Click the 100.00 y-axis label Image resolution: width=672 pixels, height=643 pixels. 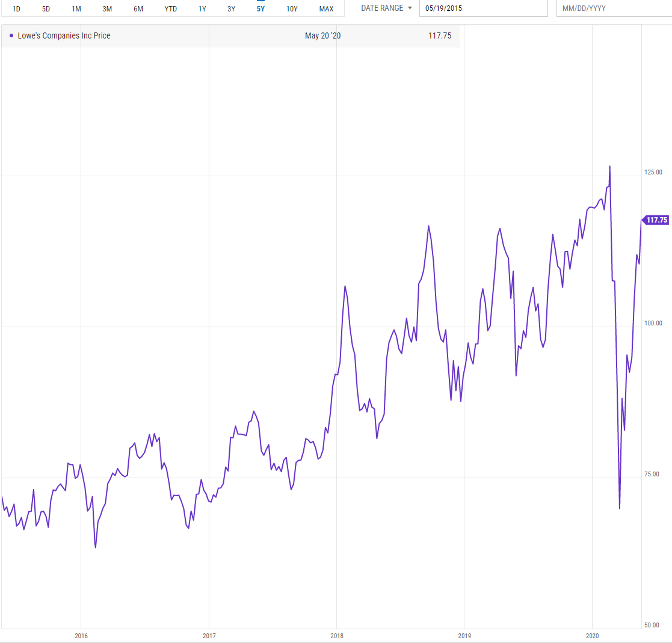point(653,323)
